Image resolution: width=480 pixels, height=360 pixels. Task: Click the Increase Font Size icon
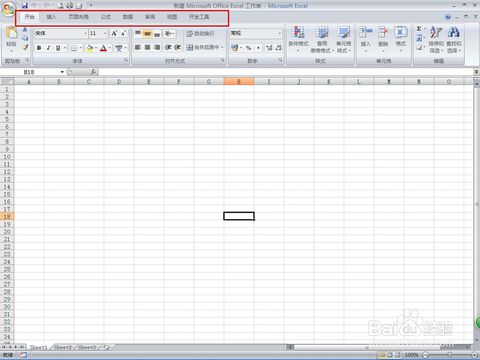point(114,33)
